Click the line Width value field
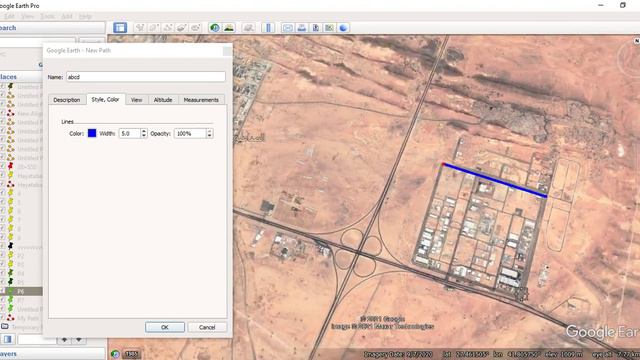 pos(130,133)
